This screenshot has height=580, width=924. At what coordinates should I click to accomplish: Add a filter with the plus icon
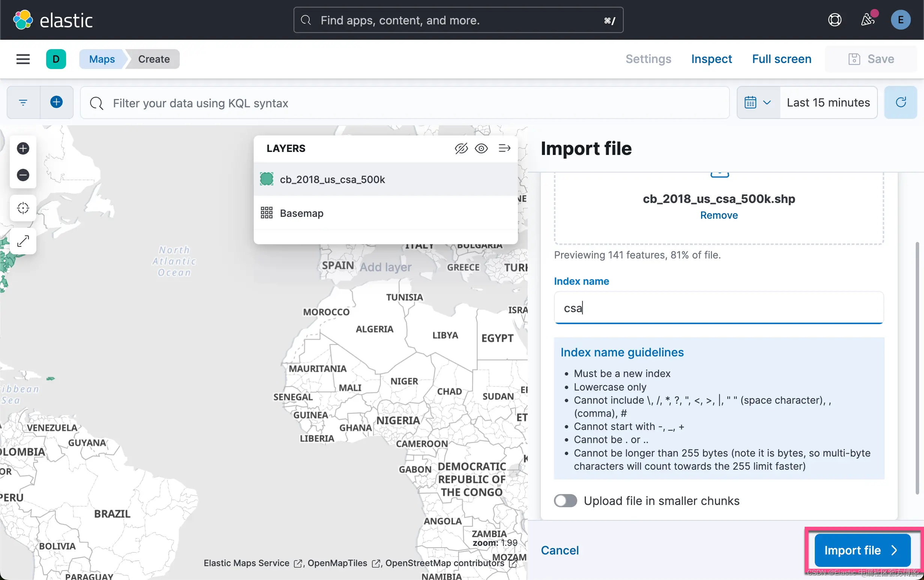click(x=56, y=102)
